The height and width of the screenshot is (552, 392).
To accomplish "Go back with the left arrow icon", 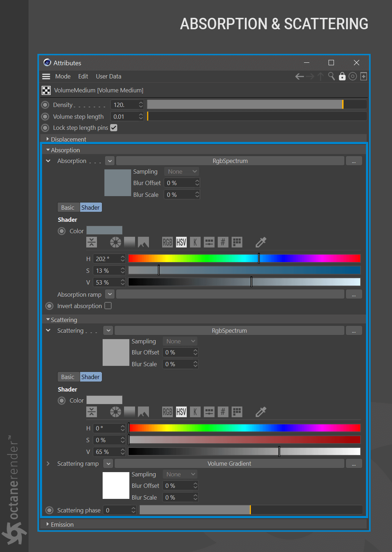I will [x=300, y=76].
